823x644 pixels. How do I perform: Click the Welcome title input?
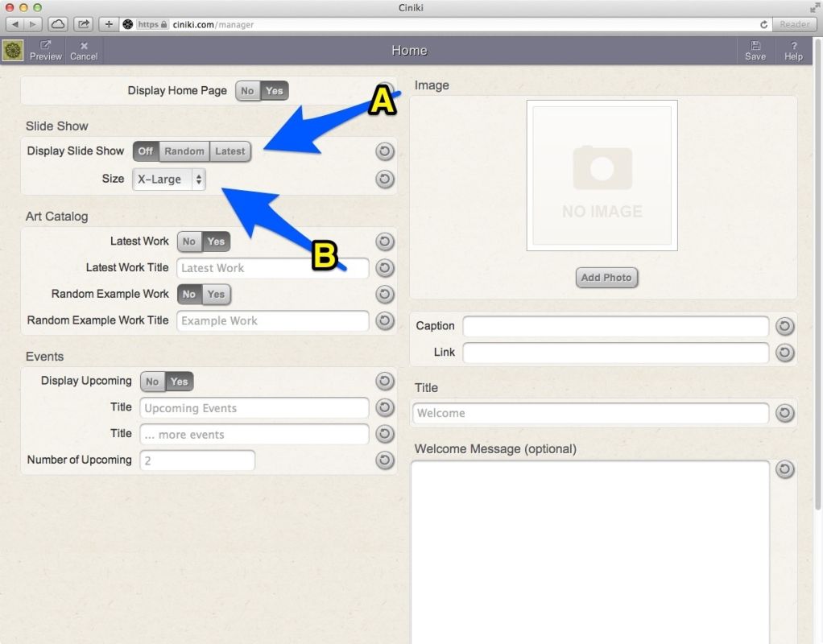point(591,413)
